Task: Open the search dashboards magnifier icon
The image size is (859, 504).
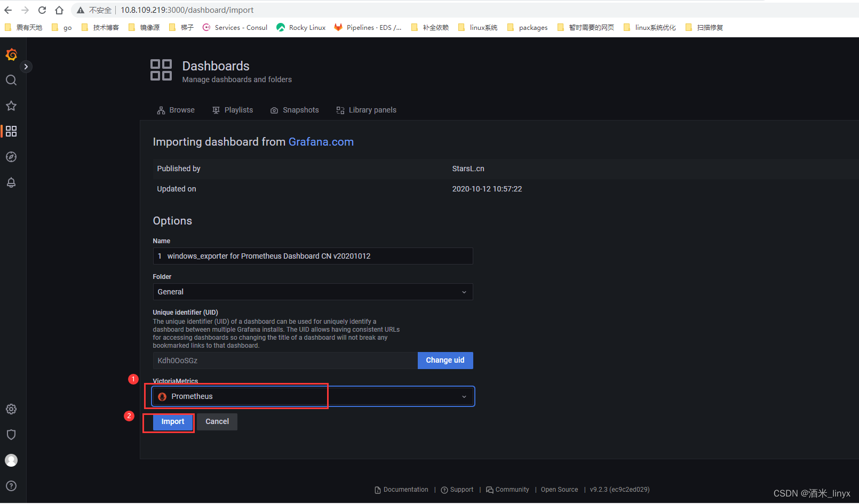Action: tap(11, 80)
